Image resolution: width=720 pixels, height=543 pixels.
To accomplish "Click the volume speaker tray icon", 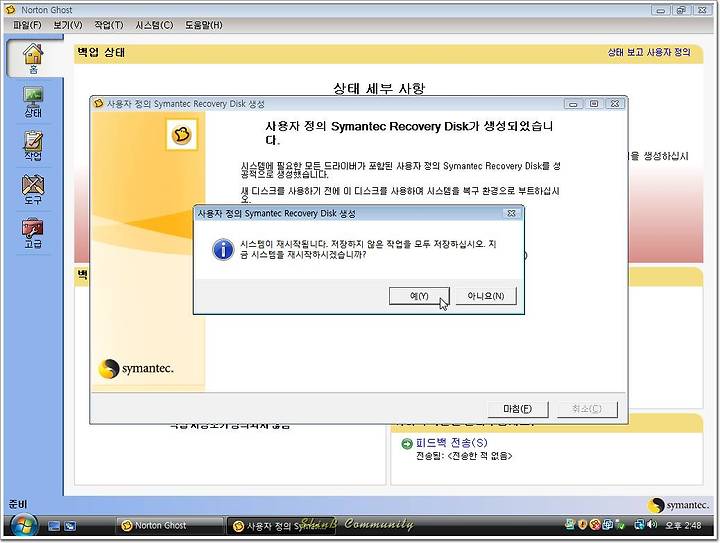I will (652, 524).
